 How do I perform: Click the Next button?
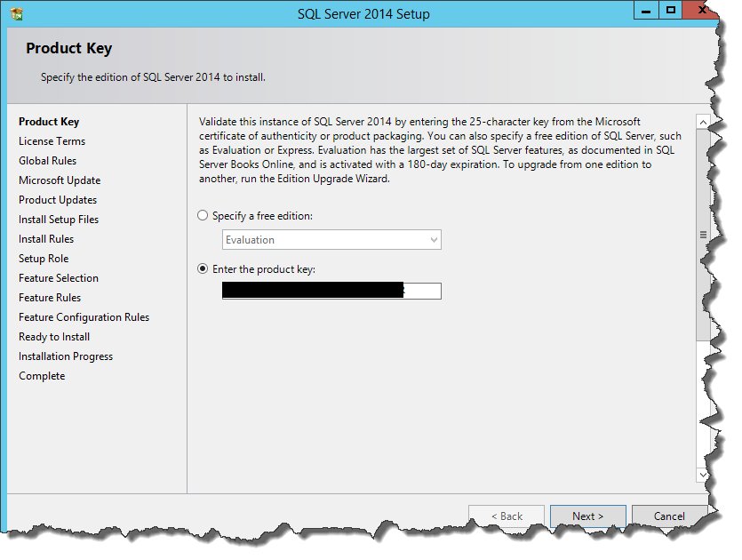(x=587, y=516)
